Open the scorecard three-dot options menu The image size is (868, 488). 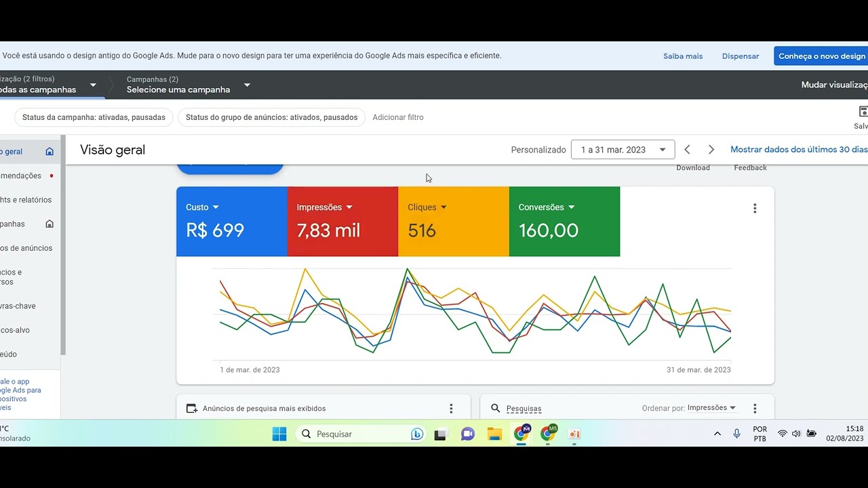755,208
